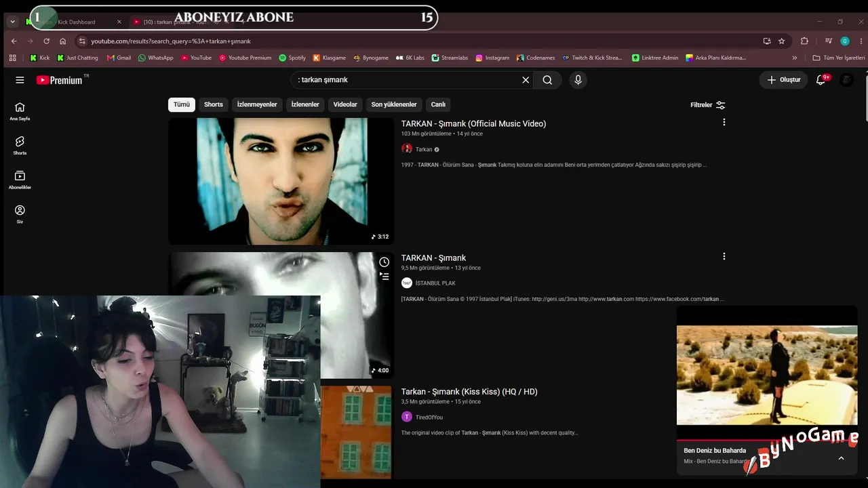
Task: Open the WhatsApp bookmark
Action: click(x=156, y=58)
